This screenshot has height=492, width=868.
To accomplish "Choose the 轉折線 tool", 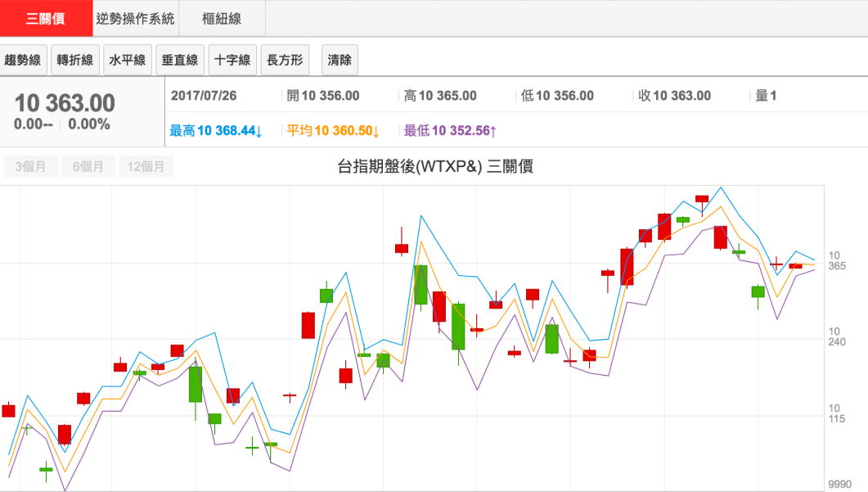I will 75,60.
